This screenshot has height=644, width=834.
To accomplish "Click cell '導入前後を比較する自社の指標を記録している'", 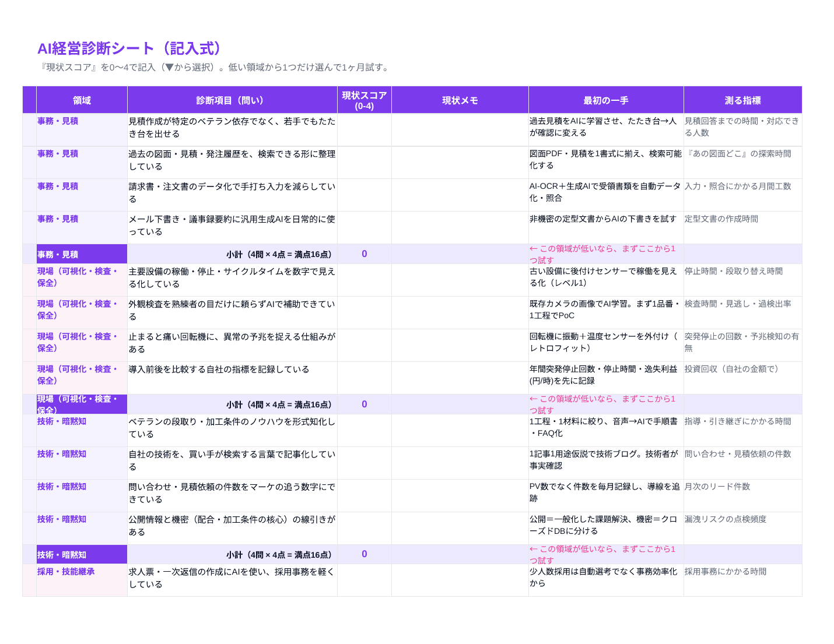I will pyautogui.click(x=232, y=378).
